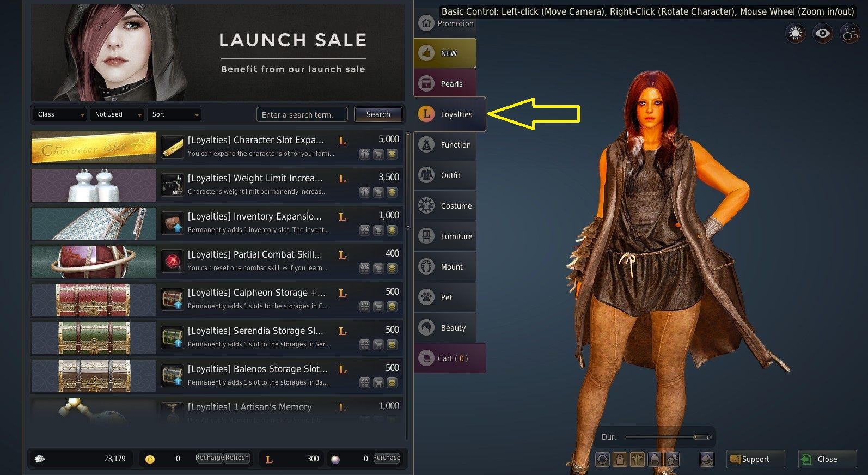Toggle the helmet hairstyle icon
Viewport: 868px width, 475px height.
(x=655, y=459)
